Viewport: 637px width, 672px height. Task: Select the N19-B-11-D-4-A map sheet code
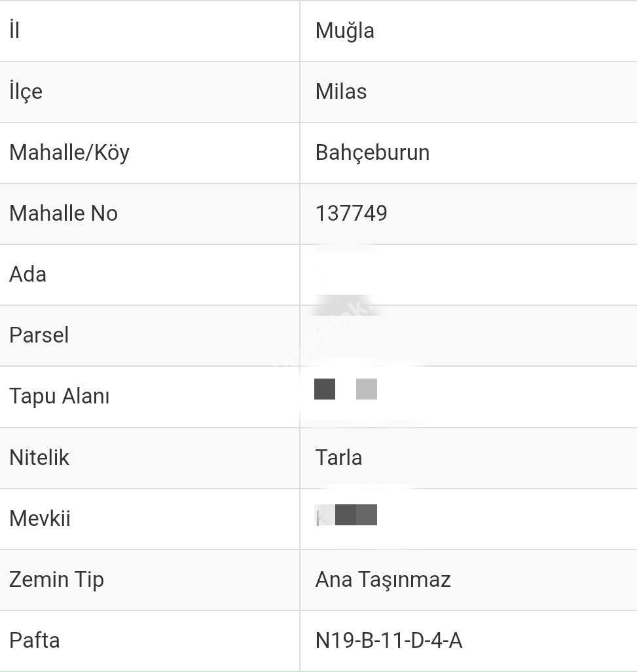tap(389, 641)
